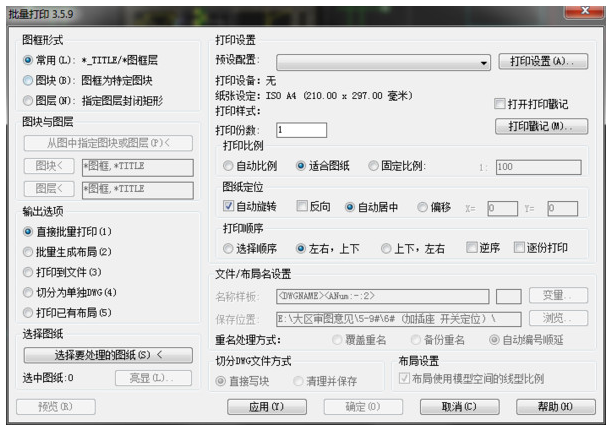Click the X= offset field

click(502, 208)
